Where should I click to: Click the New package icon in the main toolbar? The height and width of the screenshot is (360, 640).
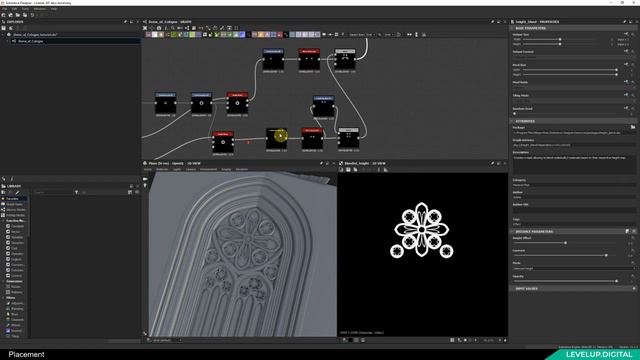(4, 15)
